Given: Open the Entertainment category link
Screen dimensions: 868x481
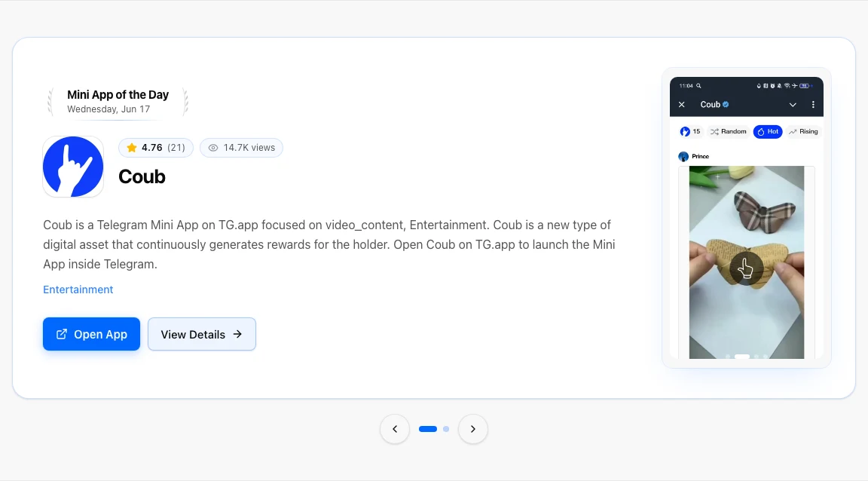Looking at the screenshot, I should coord(78,290).
